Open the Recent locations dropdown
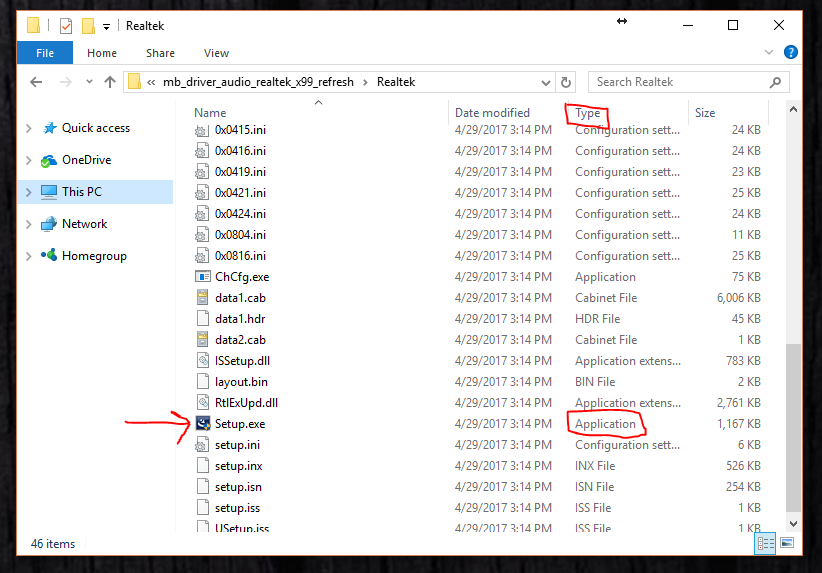Image resolution: width=822 pixels, height=573 pixels. (x=89, y=82)
